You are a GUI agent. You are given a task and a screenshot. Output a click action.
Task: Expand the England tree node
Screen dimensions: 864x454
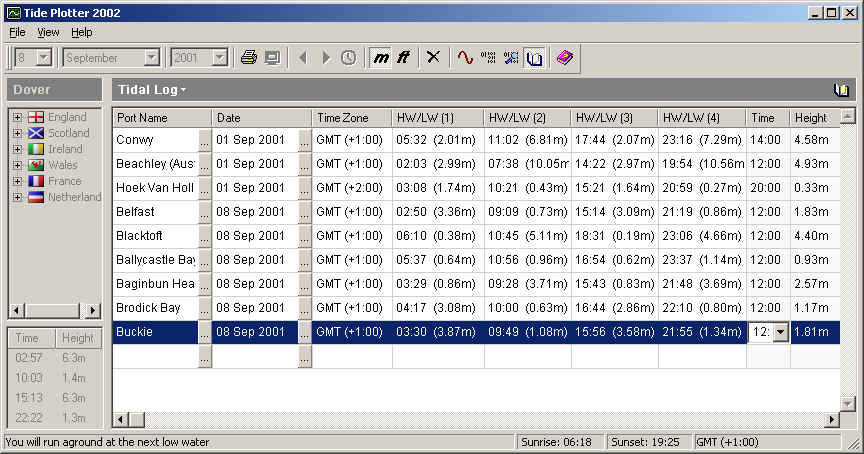[17, 117]
